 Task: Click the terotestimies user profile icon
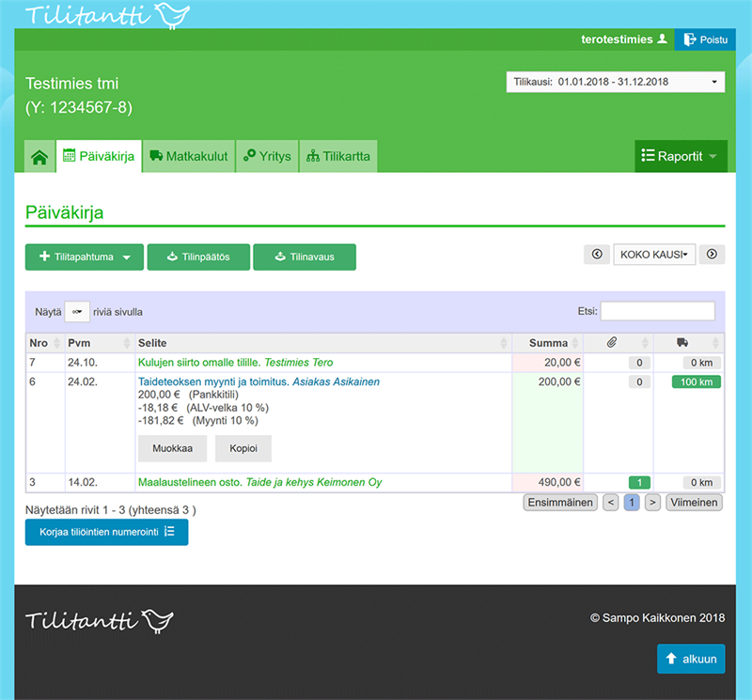662,39
